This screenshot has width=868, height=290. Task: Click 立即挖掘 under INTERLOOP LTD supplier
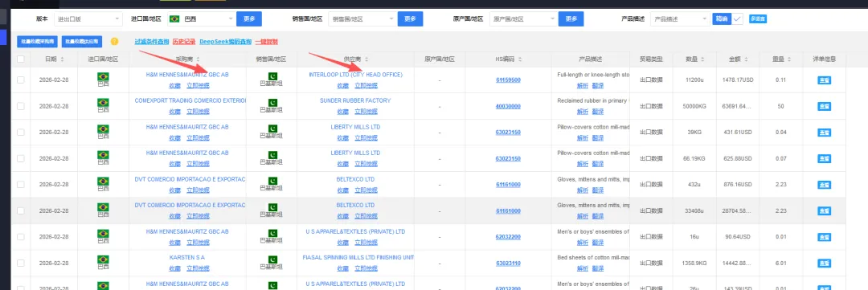pos(366,85)
